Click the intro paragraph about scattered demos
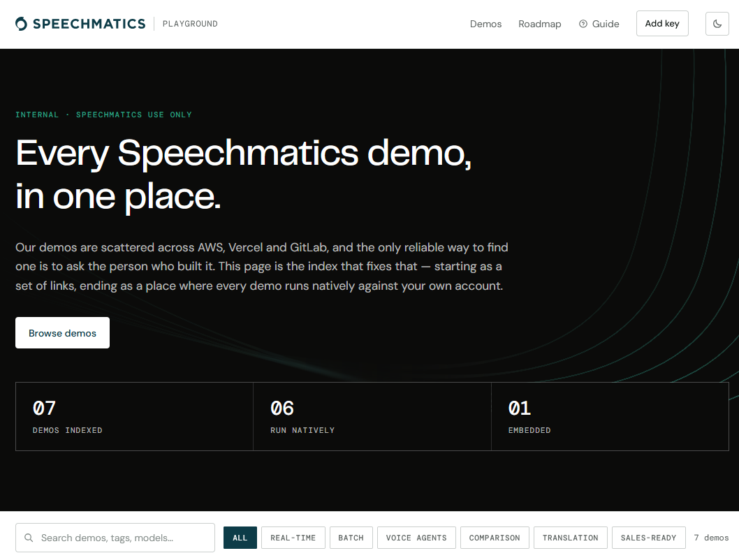 (261, 267)
